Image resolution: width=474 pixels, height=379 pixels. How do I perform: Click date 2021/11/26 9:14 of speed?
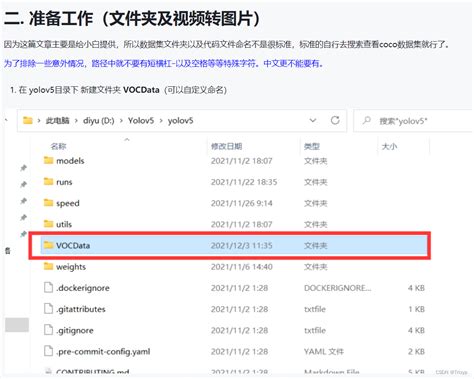242,203
